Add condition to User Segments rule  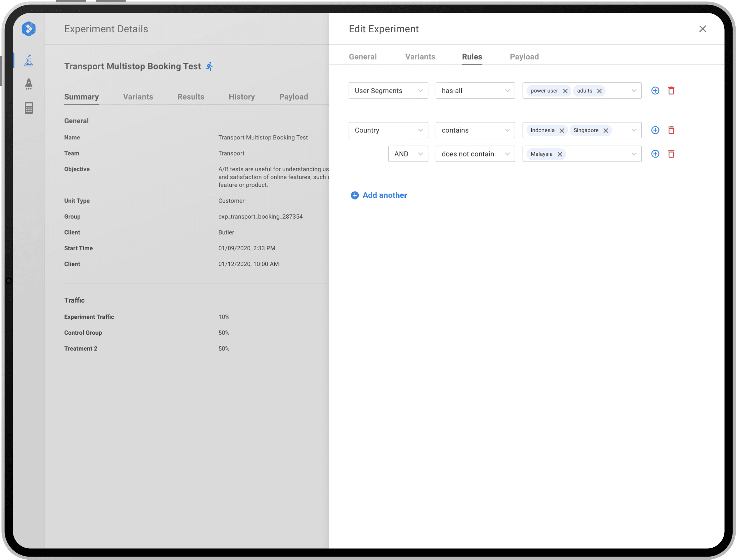click(655, 91)
